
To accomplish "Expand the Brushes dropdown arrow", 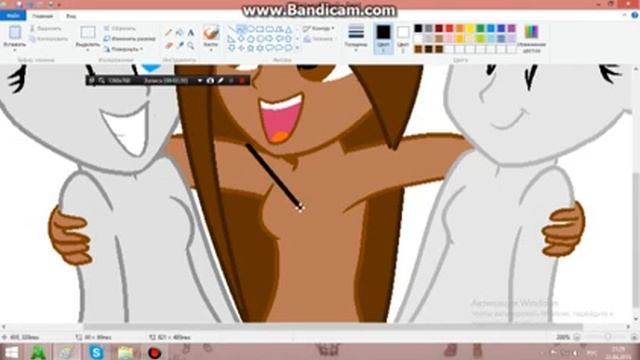I will [211, 50].
